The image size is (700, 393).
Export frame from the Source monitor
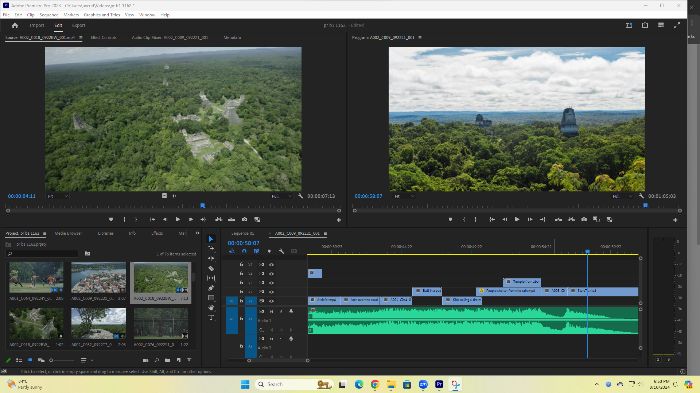244,219
